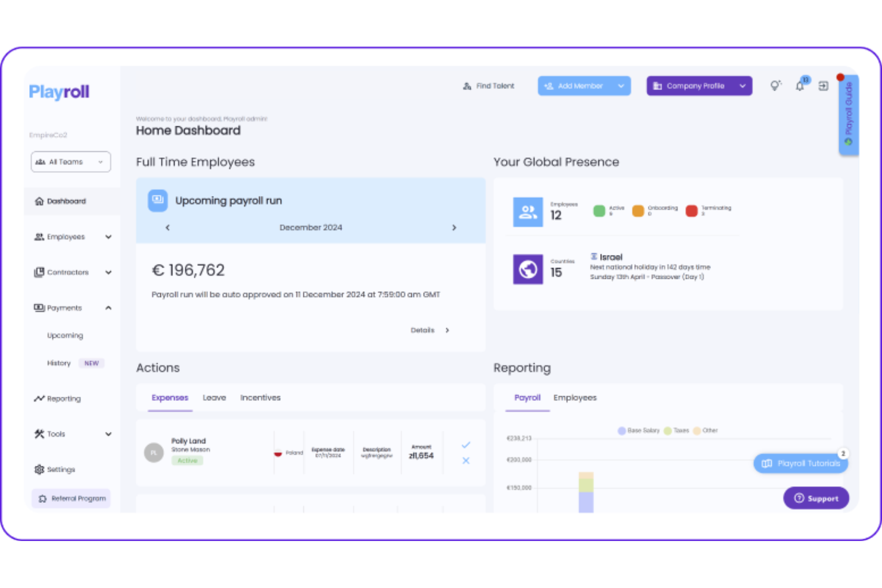Open the Dashboard from the sidebar
The image size is (882, 588).
66,201
